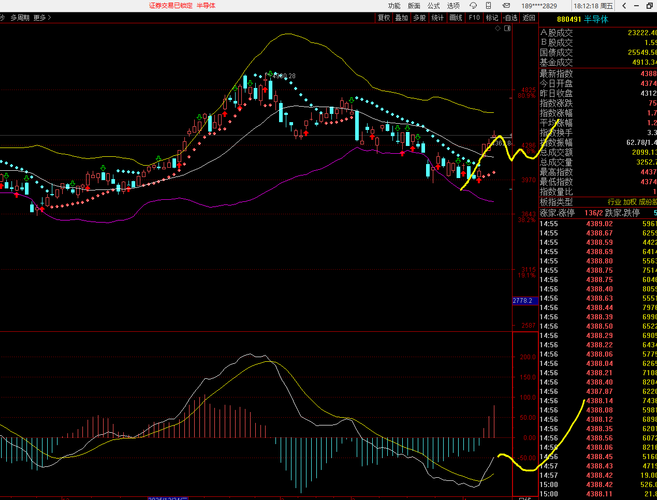Screen dimensions: 657x500
Task: Click the back arrow in title bar
Action: point(624,5)
